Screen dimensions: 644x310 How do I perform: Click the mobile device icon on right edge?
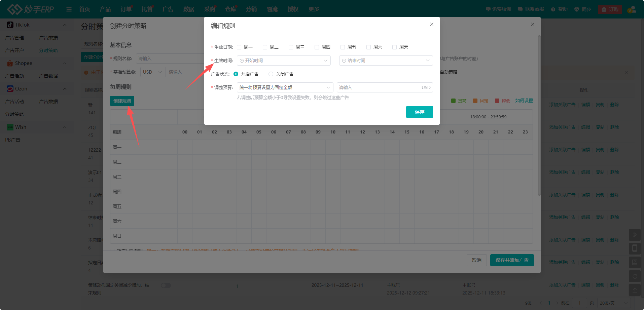pyautogui.click(x=635, y=248)
